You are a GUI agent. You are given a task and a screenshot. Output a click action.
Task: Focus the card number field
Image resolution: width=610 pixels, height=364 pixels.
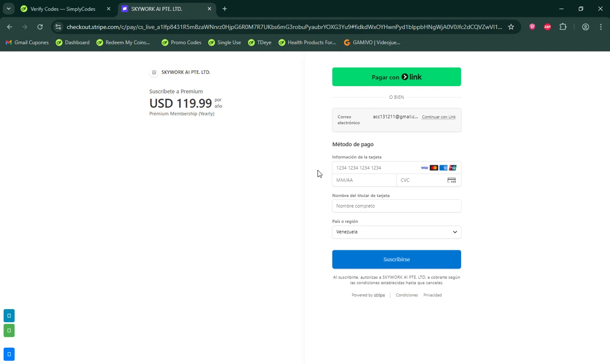click(396, 168)
